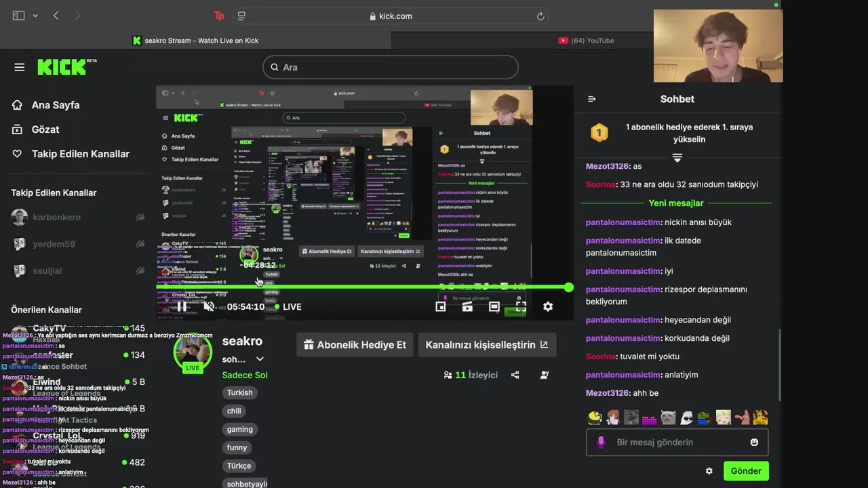868x488 pixels.
Task: Click Yeni mesajlar divider label
Action: click(x=676, y=203)
